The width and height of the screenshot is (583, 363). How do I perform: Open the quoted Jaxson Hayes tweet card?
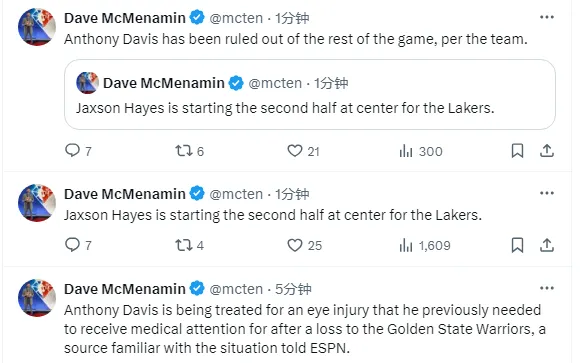pyautogui.click(x=310, y=94)
